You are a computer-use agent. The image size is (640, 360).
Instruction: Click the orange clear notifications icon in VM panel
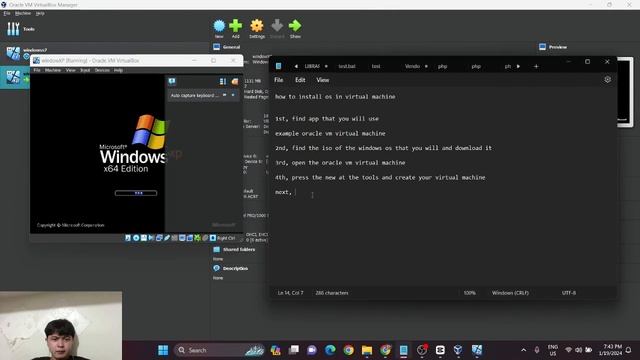235,82
